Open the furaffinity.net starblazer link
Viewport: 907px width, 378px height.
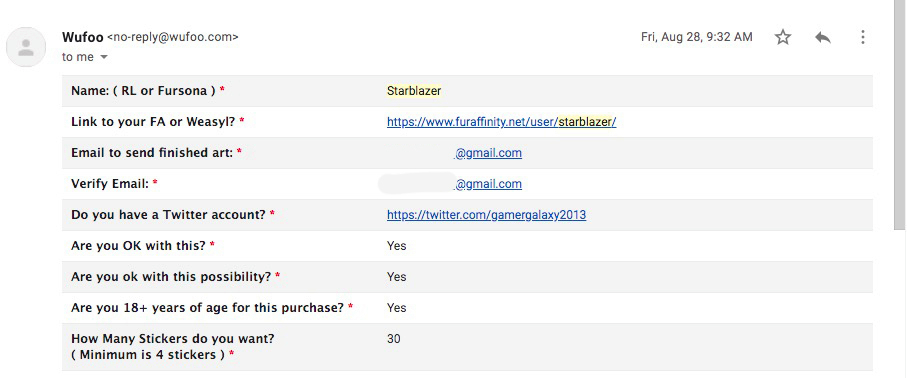(502, 122)
